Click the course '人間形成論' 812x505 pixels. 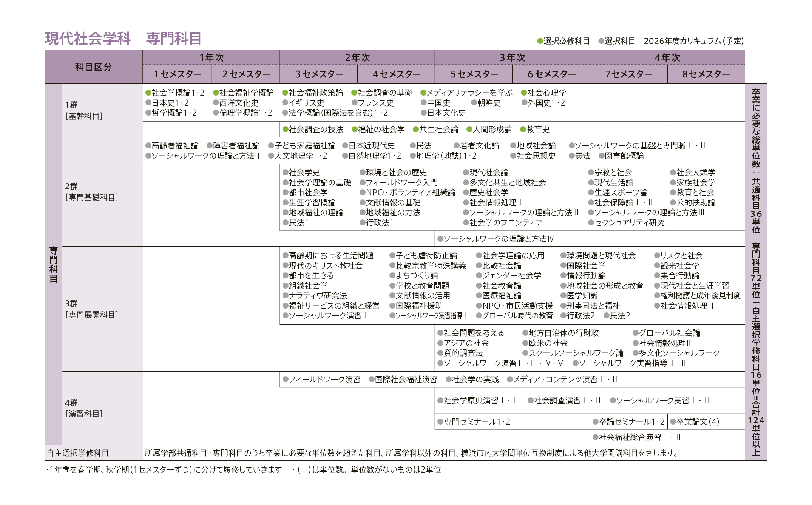pyautogui.click(x=489, y=129)
